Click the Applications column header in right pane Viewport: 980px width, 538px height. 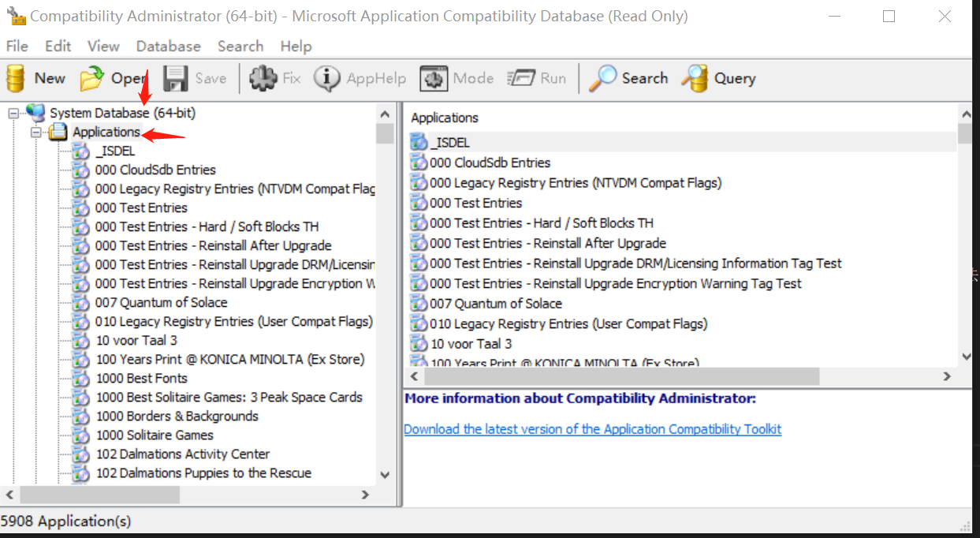[445, 118]
